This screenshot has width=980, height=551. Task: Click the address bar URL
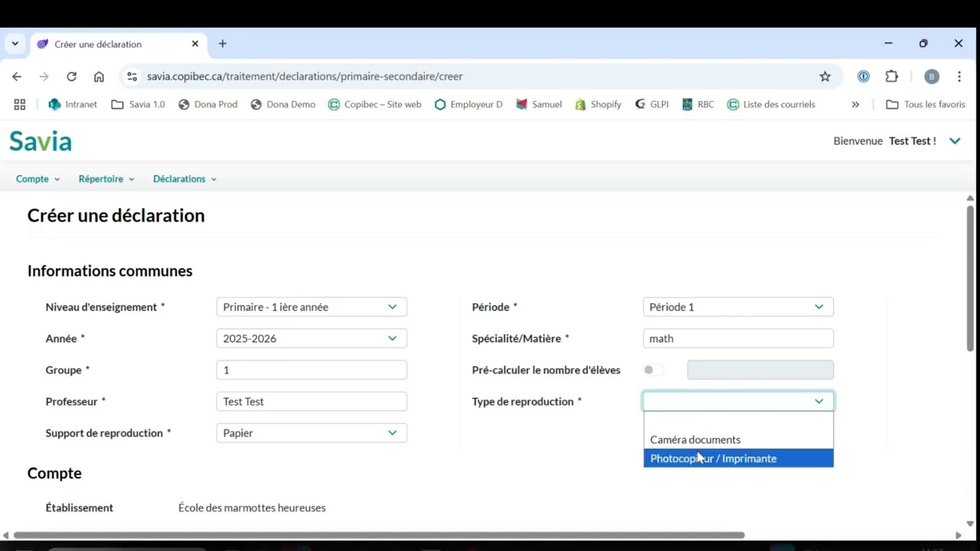coord(305,77)
